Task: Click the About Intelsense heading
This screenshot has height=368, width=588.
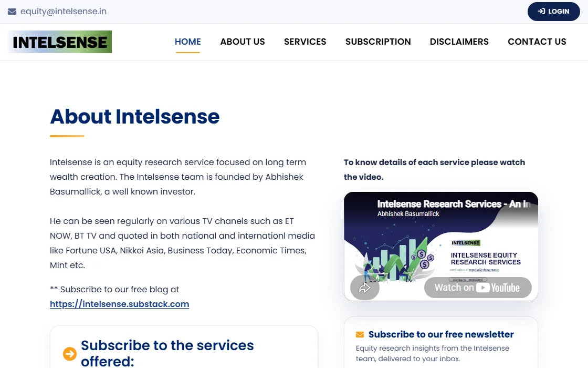Action: [x=134, y=116]
